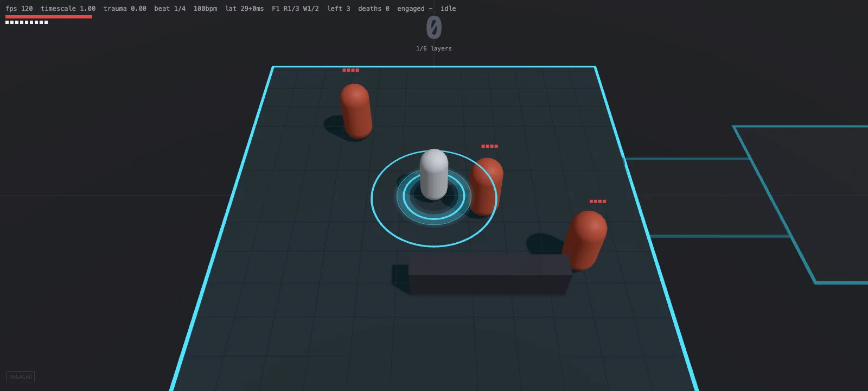868x391 pixels.
Task: Click the white segmented pip bar
Action: click(27, 22)
